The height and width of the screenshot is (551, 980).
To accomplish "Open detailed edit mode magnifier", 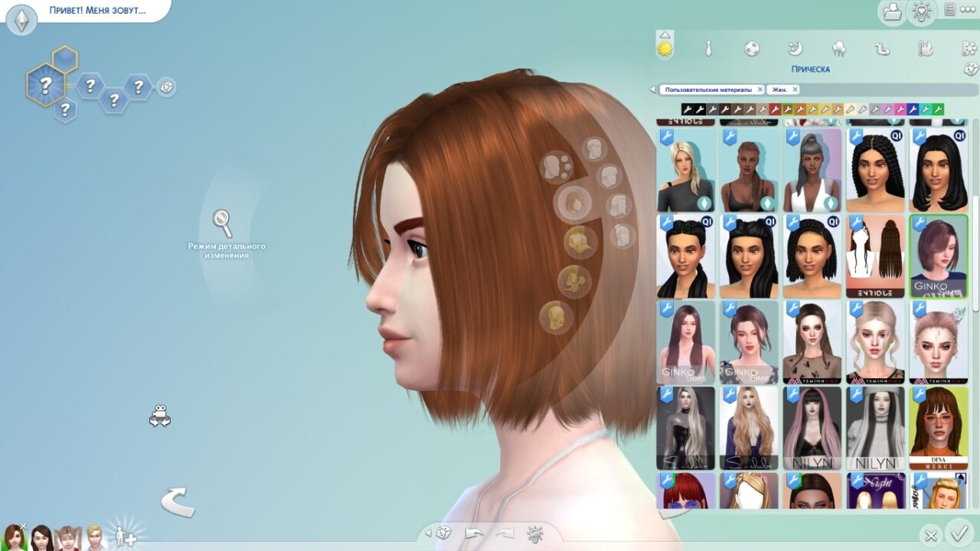I will tap(222, 223).
